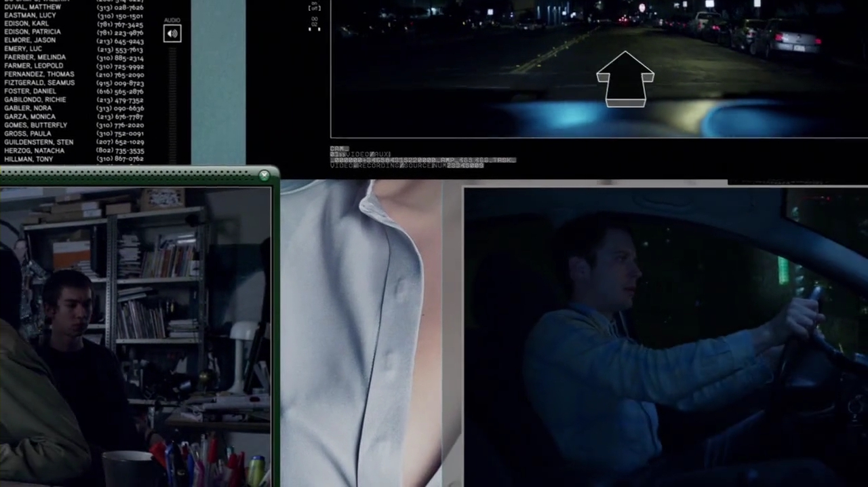
Task: Select contact "HILLMAN, TONY"
Action: coord(28,159)
